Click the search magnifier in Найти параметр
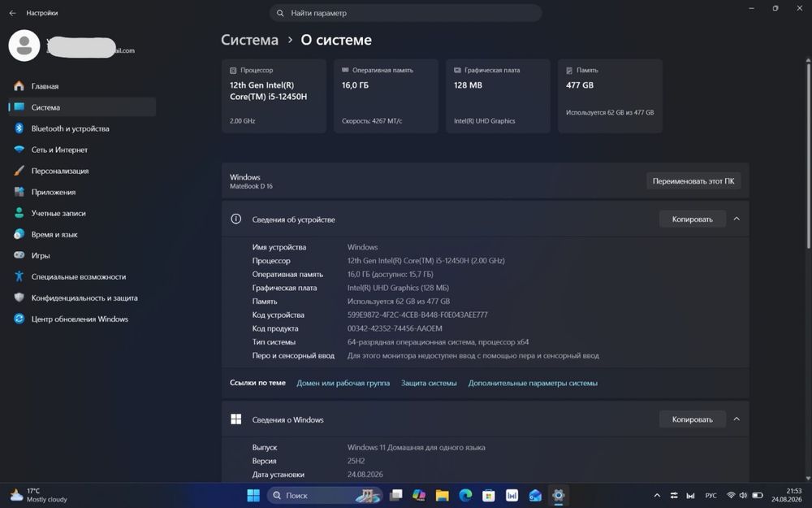Image resolution: width=812 pixels, height=508 pixels. 280,13
